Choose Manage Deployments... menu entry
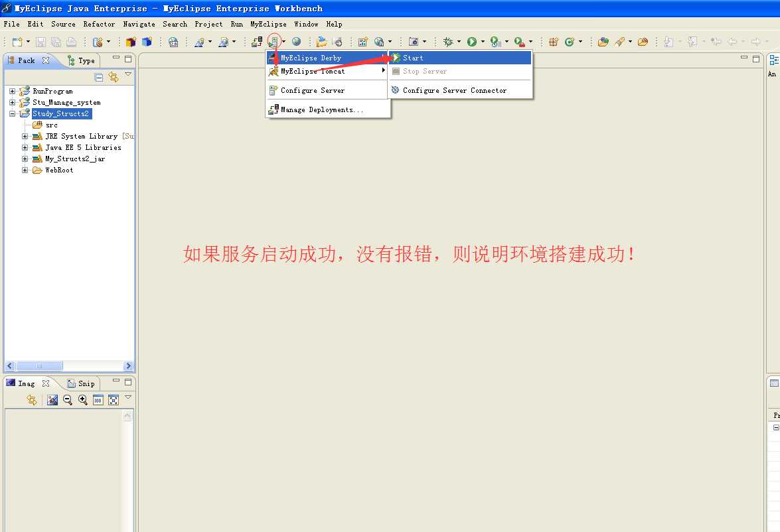The width and height of the screenshot is (780, 532). tap(327, 110)
